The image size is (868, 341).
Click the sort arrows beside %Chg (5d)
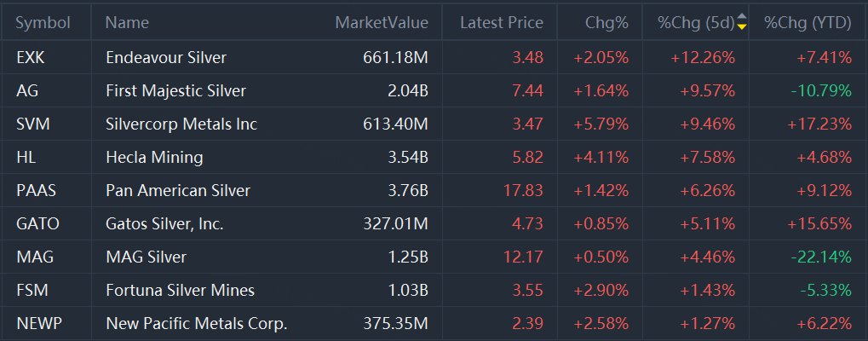tap(742, 22)
